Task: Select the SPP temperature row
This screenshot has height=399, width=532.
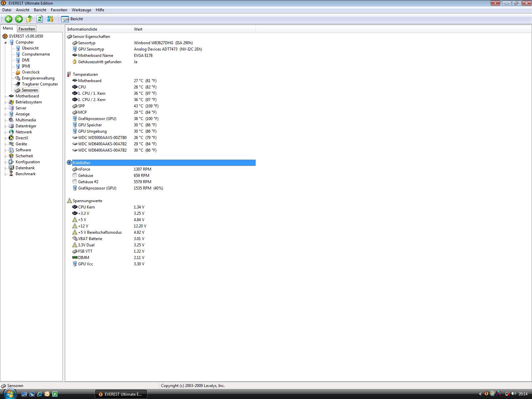Action: (x=161, y=106)
